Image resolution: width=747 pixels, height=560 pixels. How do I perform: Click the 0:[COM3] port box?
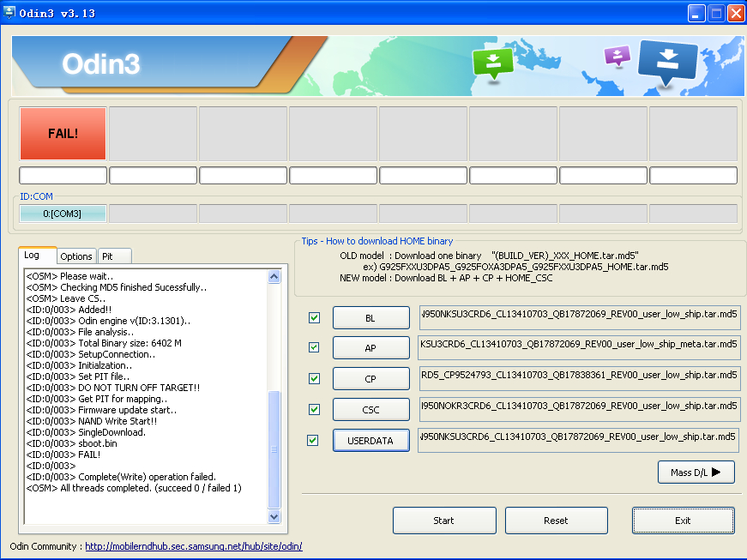tap(63, 214)
